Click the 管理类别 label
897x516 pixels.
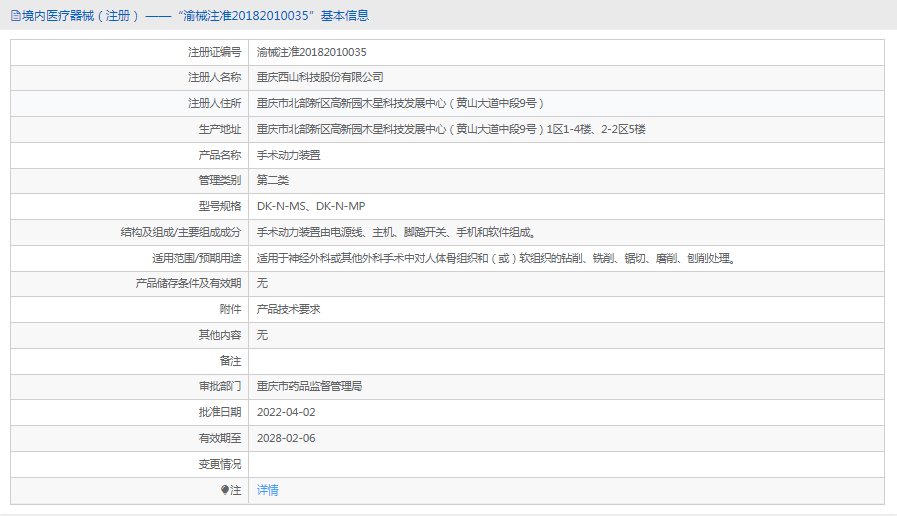click(x=220, y=180)
